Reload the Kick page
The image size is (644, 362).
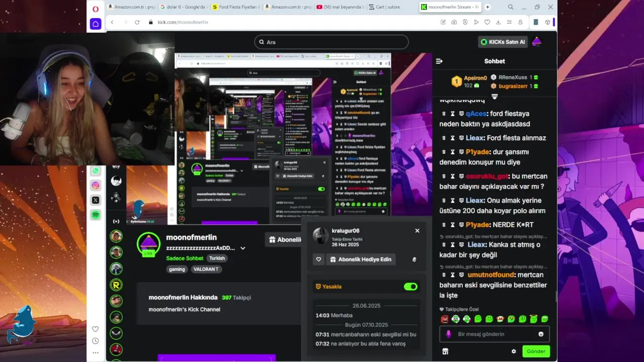(137, 22)
